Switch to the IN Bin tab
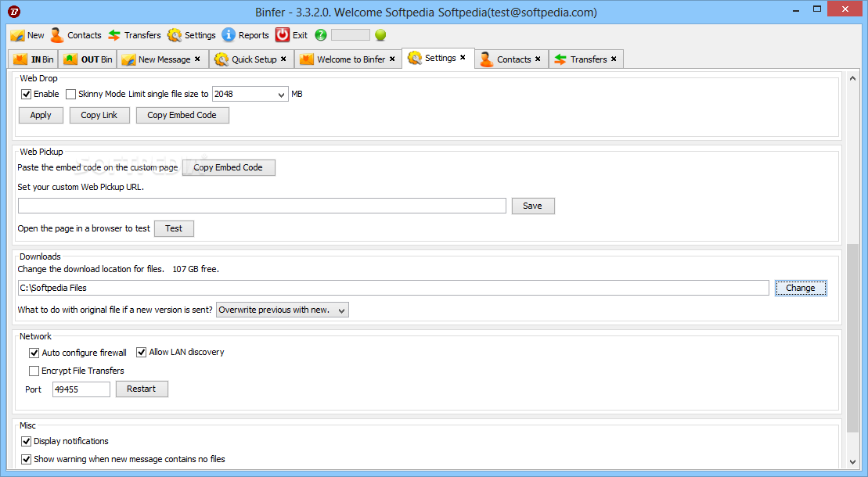Screen dimensions: 868x477 pos(33,59)
